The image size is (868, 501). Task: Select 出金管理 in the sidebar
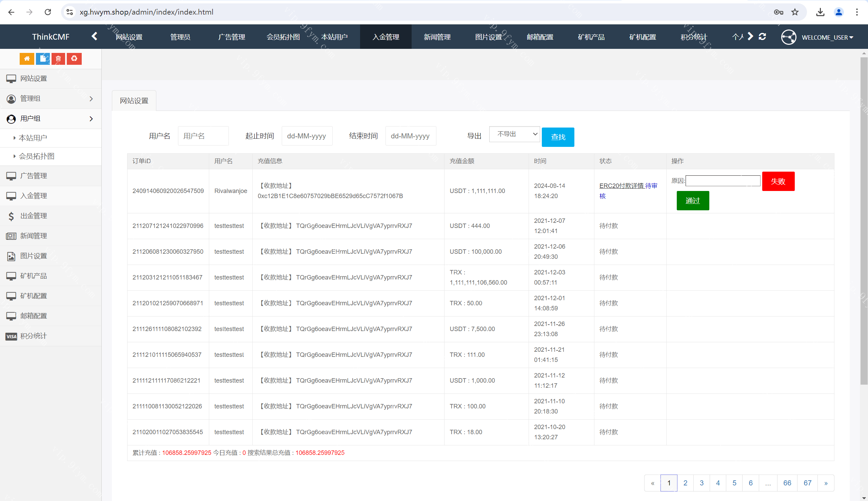[33, 216]
